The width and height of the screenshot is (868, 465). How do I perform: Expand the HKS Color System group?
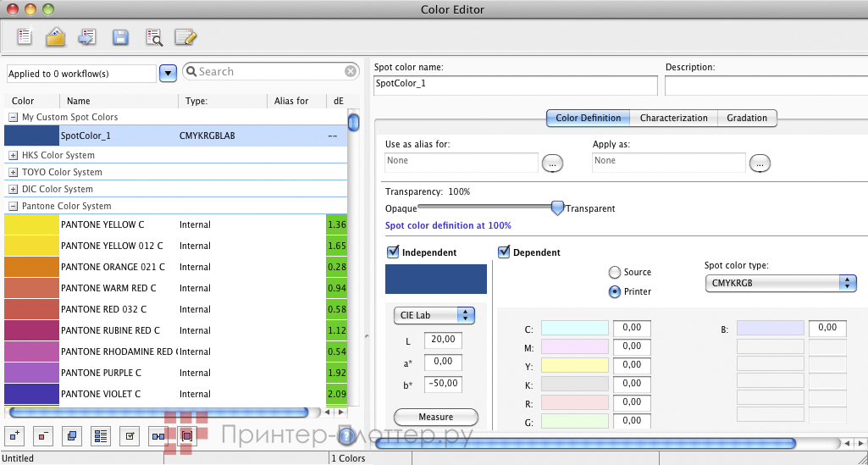[x=13, y=155]
